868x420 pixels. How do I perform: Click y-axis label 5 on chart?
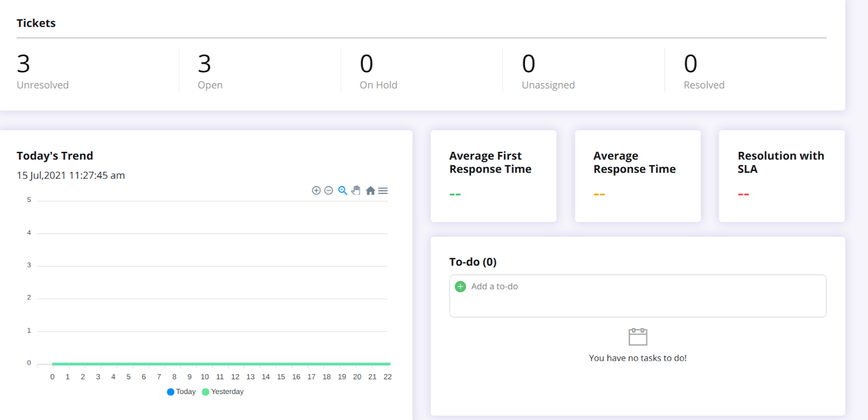pos(29,200)
